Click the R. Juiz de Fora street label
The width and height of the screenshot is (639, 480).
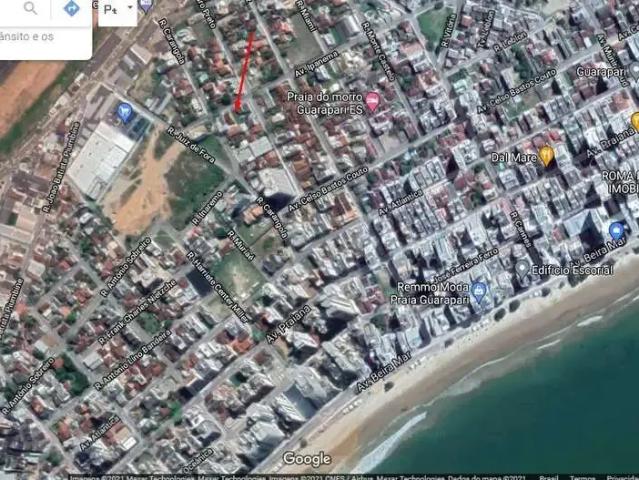coord(191,145)
